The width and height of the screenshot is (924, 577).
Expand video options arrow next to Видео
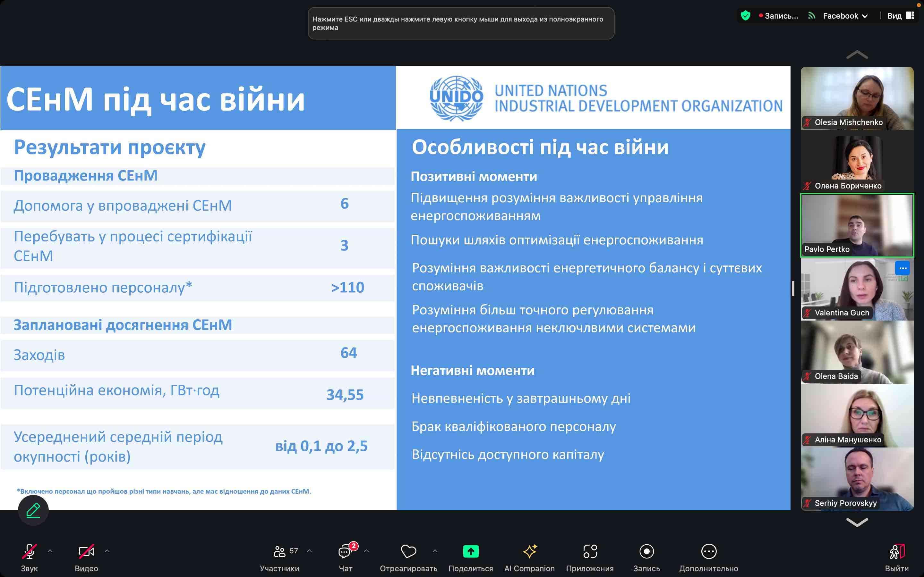(107, 551)
